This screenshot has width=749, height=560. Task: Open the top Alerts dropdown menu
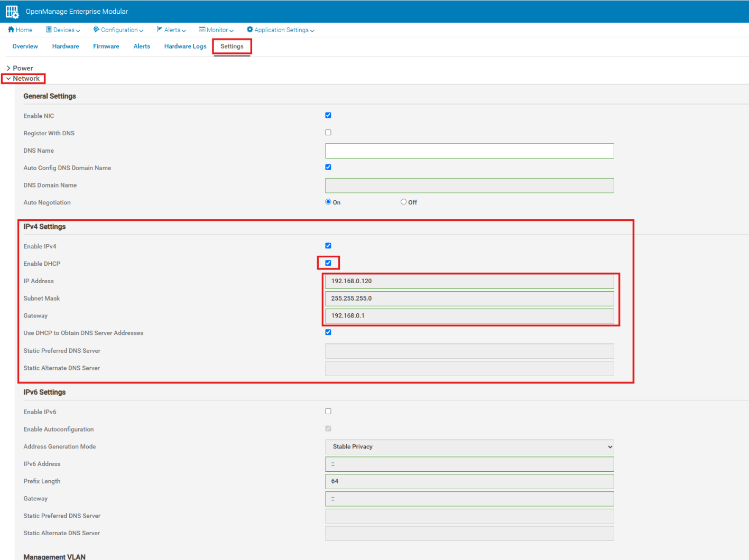(x=171, y=30)
